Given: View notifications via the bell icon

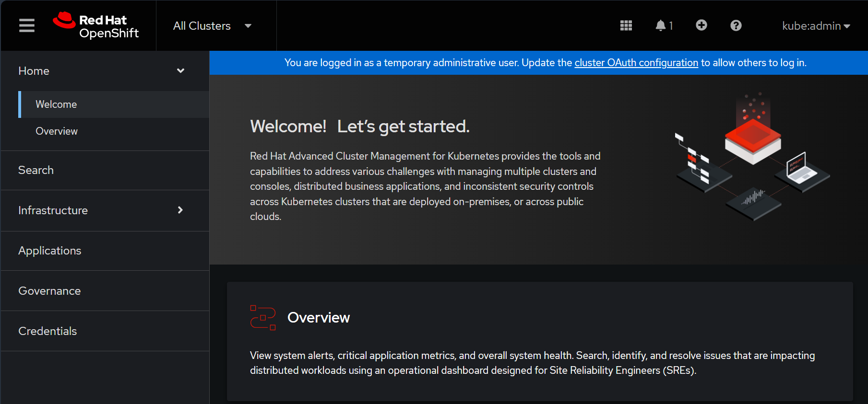Looking at the screenshot, I should [x=664, y=25].
